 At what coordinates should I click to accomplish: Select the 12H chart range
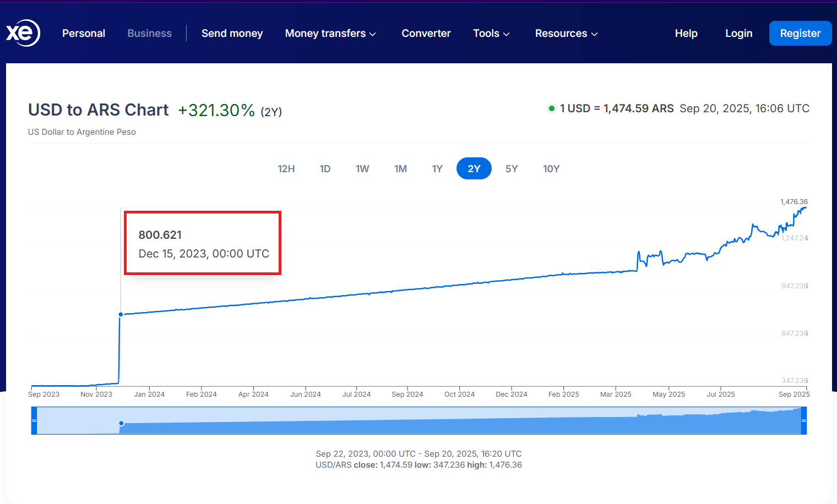pyautogui.click(x=286, y=169)
